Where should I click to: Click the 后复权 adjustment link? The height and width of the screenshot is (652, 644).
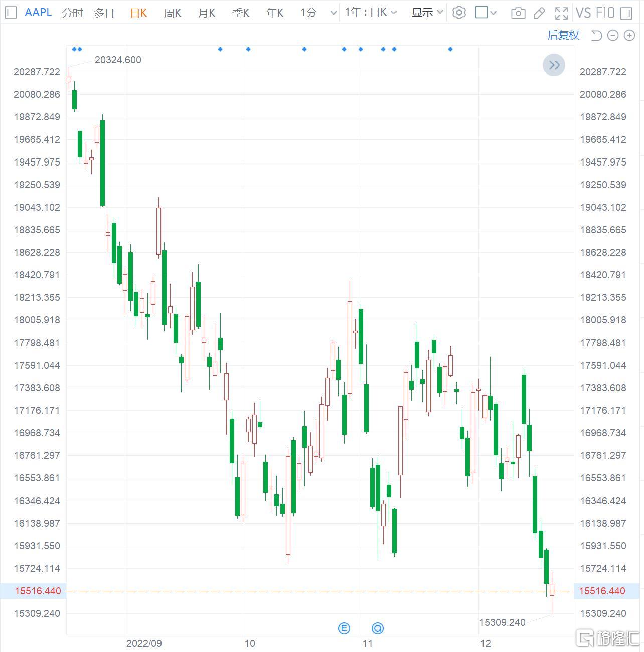[563, 35]
